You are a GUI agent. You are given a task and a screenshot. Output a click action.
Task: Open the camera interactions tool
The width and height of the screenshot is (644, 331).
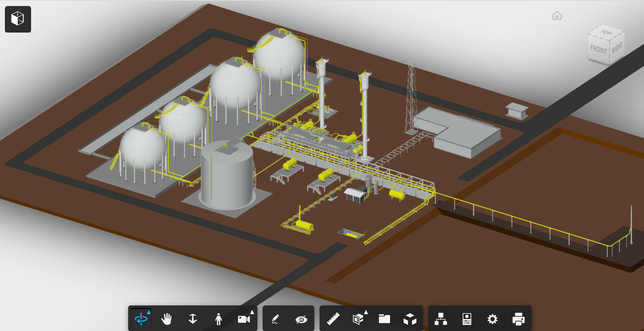pyautogui.click(x=244, y=319)
